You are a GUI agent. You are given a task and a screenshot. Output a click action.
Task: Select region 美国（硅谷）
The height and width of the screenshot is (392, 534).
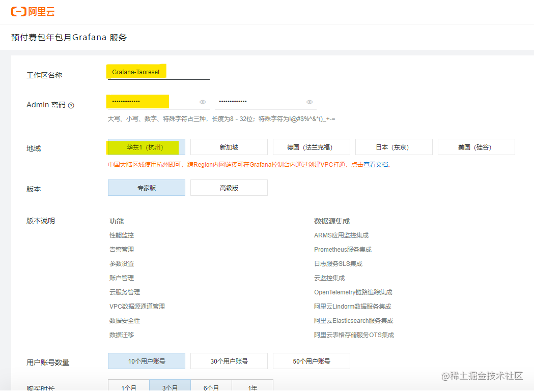pyautogui.click(x=476, y=147)
